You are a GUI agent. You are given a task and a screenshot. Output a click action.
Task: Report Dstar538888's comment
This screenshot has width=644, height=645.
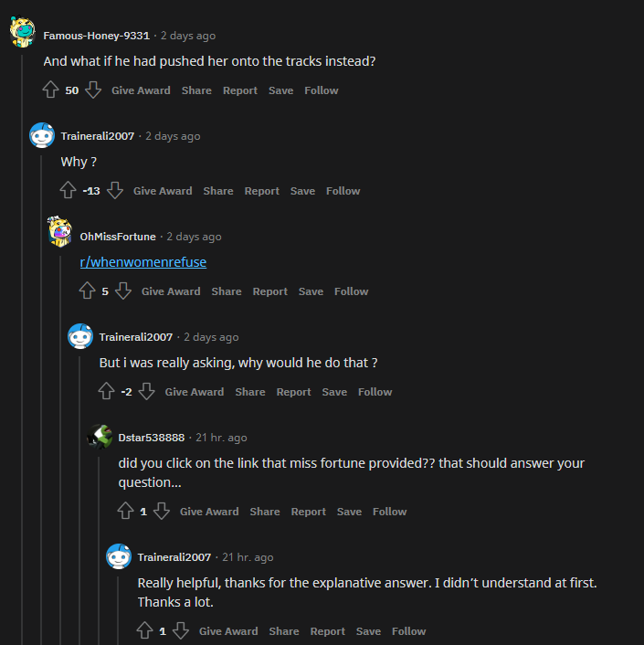tap(309, 512)
